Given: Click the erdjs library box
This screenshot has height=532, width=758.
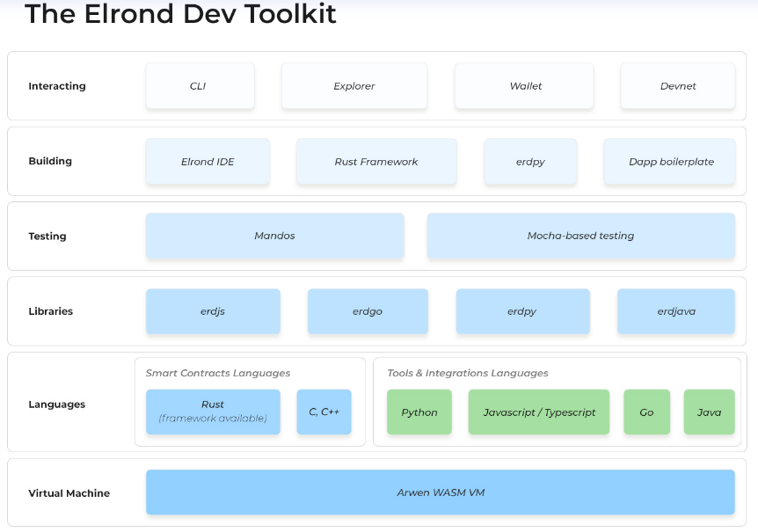Looking at the screenshot, I should pos(213,311).
